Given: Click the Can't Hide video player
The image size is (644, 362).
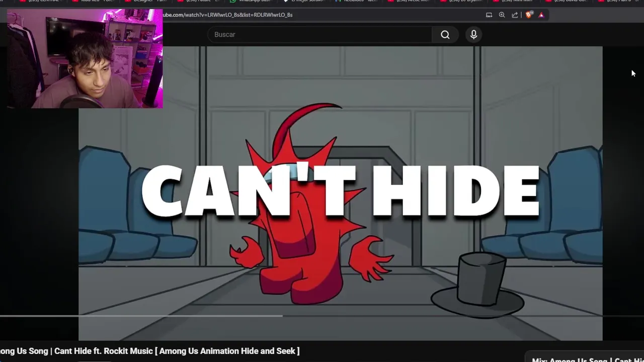Looking at the screenshot, I should [x=340, y=194].
